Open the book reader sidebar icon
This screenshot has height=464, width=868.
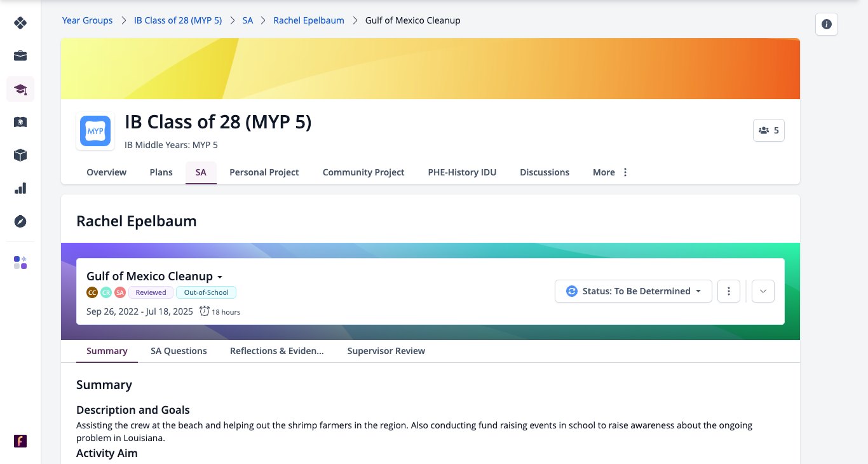[x=20, y=122]
